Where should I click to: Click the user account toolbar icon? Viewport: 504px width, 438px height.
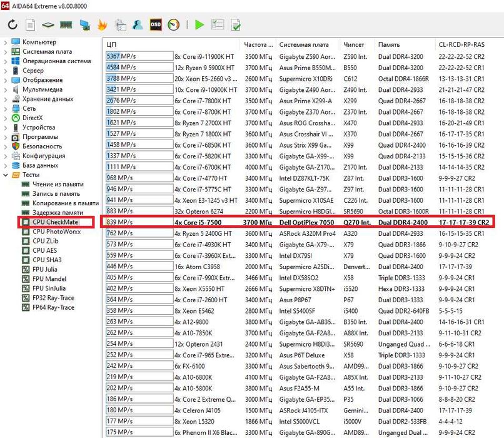point(138,25)
